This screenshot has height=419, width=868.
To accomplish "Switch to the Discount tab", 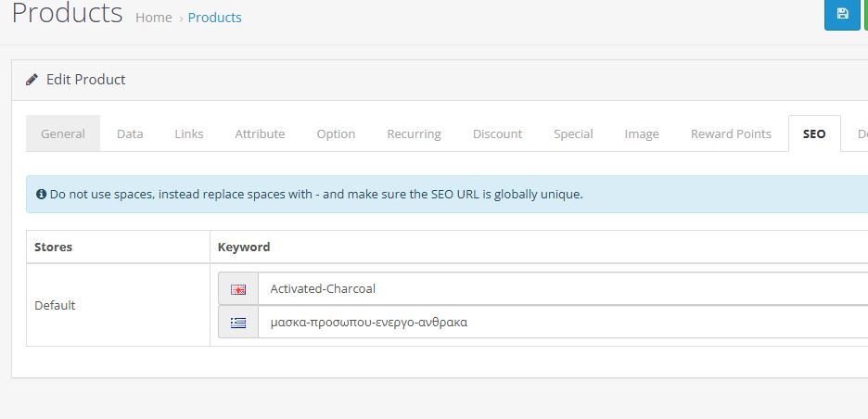I will pos(497,133).
